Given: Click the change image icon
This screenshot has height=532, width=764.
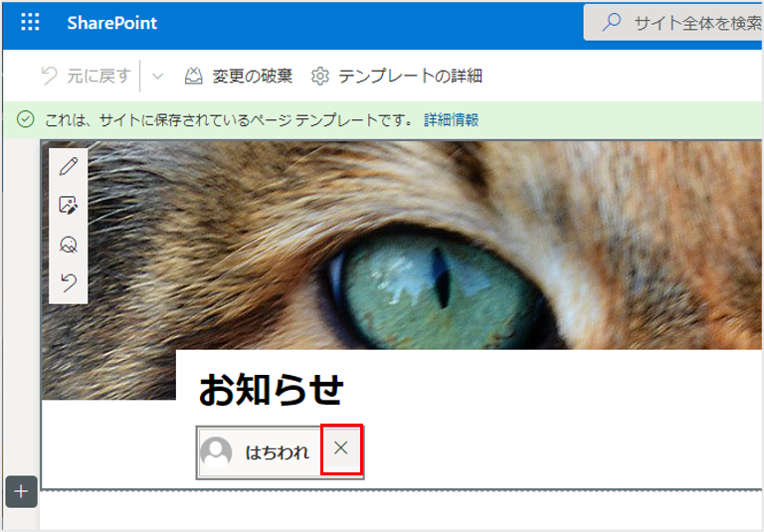Looking at the screenshot, I should click(69, 206).
